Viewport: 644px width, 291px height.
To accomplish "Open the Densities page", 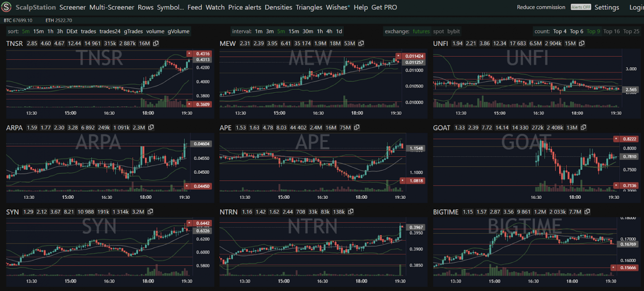I will click(x=279, y=7).
